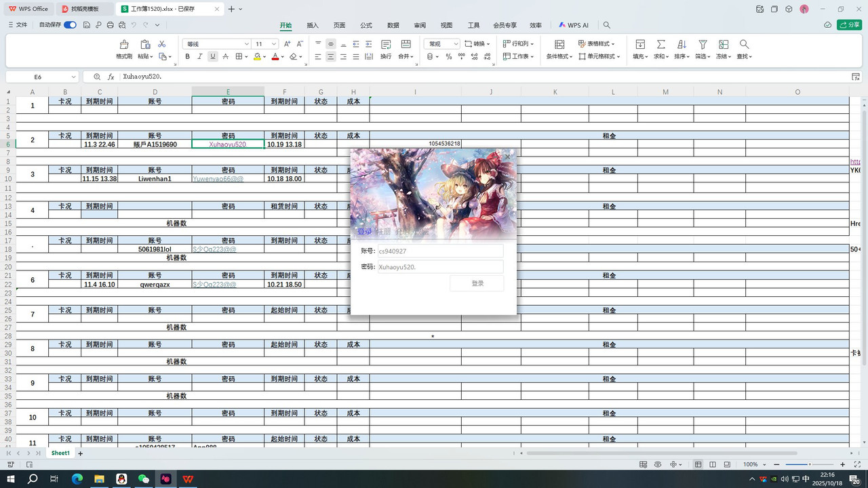Click the 登录 submit button in the login dialog

point(477,283)
